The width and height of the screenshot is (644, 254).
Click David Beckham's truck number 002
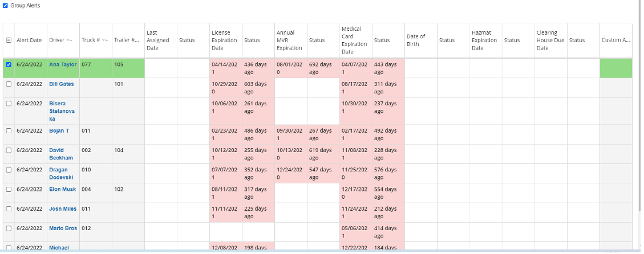click(x=86, y=150)
